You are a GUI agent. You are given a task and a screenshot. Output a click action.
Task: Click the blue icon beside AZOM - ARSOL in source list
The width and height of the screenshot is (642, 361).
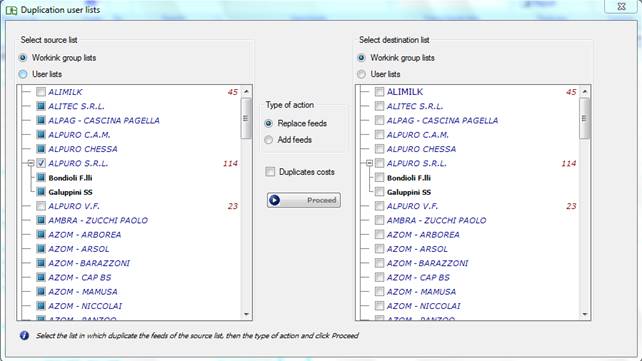pos(41,249)
